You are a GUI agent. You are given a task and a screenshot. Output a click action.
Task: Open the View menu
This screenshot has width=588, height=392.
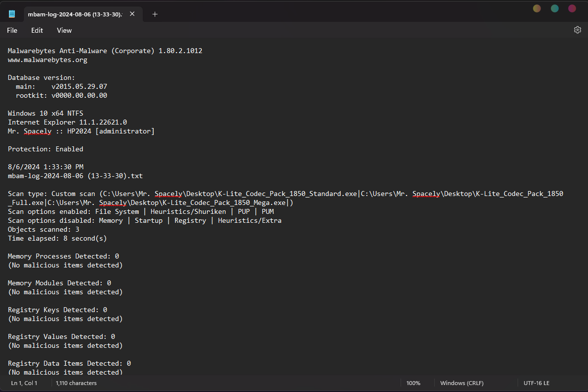click(64, 30)
